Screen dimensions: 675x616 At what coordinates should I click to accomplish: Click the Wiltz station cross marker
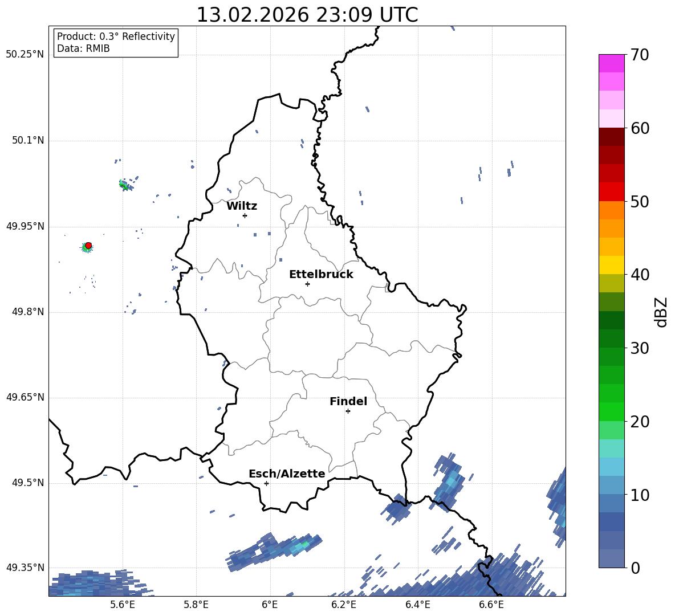point(245,215)
